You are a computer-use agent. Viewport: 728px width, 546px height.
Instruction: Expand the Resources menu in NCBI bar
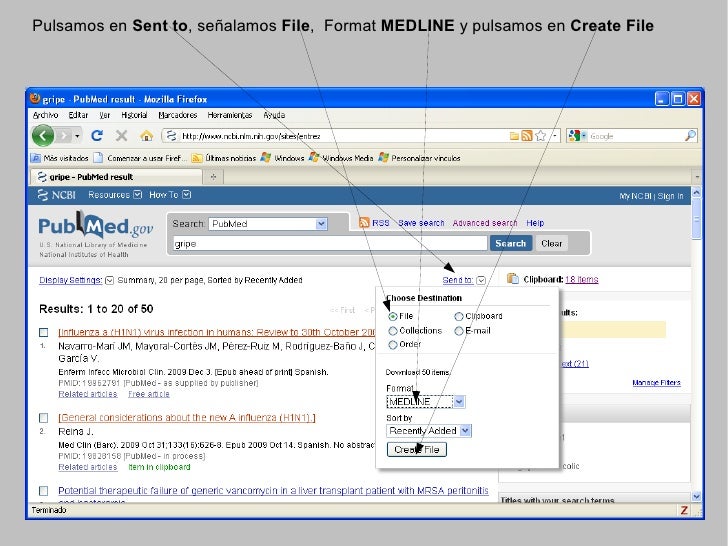[x=115, y=195]
